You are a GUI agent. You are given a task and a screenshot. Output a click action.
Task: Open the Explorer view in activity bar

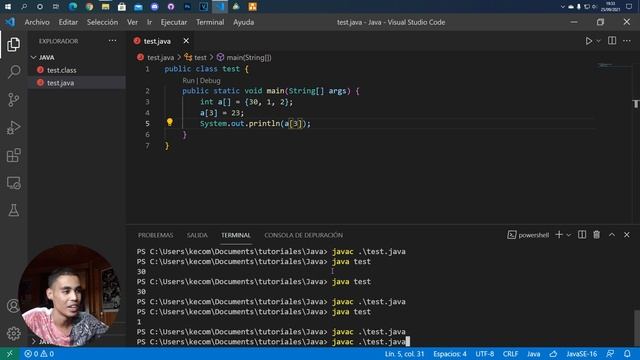pyautogui.click(x=13, y=44)
